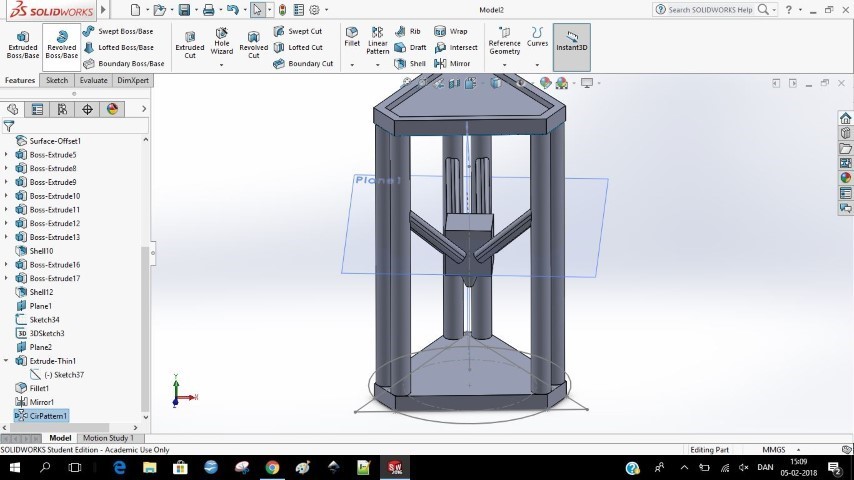Viewport: 854px width, 480px height.
Task: Select CirPattern1 in the feature tree
Action: (41, 416)
